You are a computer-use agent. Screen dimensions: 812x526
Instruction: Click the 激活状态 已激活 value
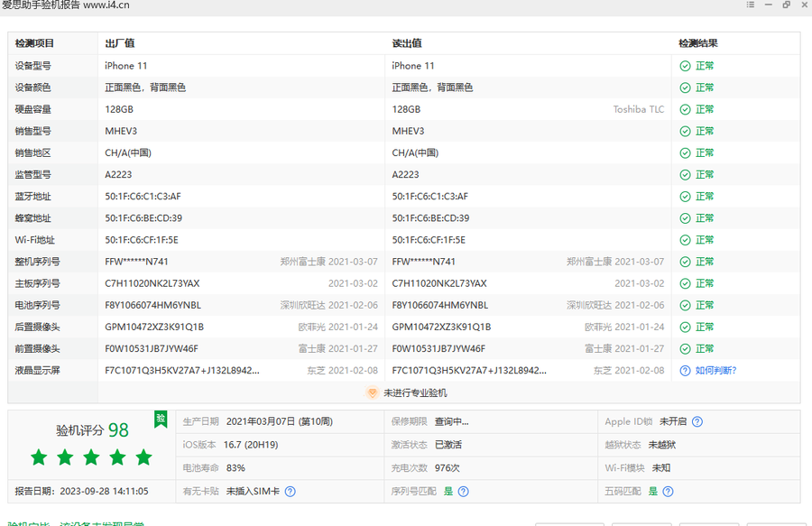[448, 445]
